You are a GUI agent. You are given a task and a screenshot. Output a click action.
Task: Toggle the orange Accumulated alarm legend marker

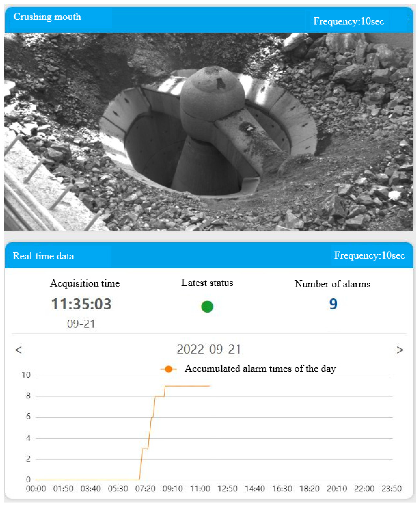pos(169,369)
